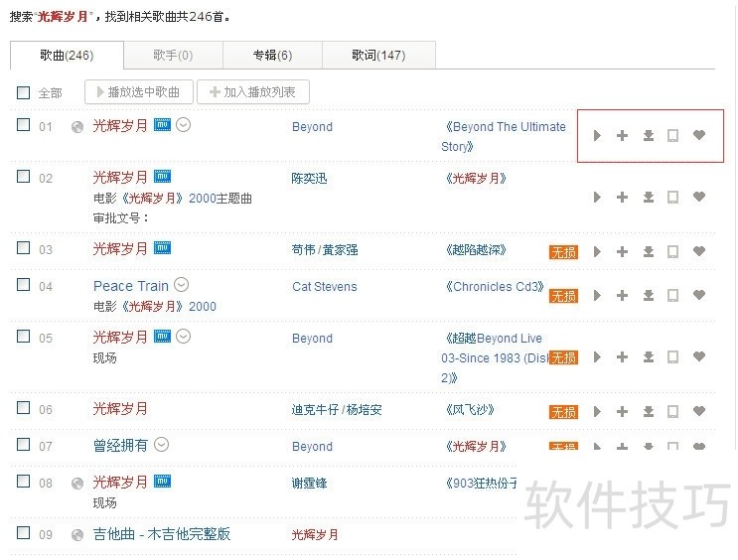The height and width of the screenshot is (560, 738).
Task: Download the row 05 live track
Action: tap(649, 357)
